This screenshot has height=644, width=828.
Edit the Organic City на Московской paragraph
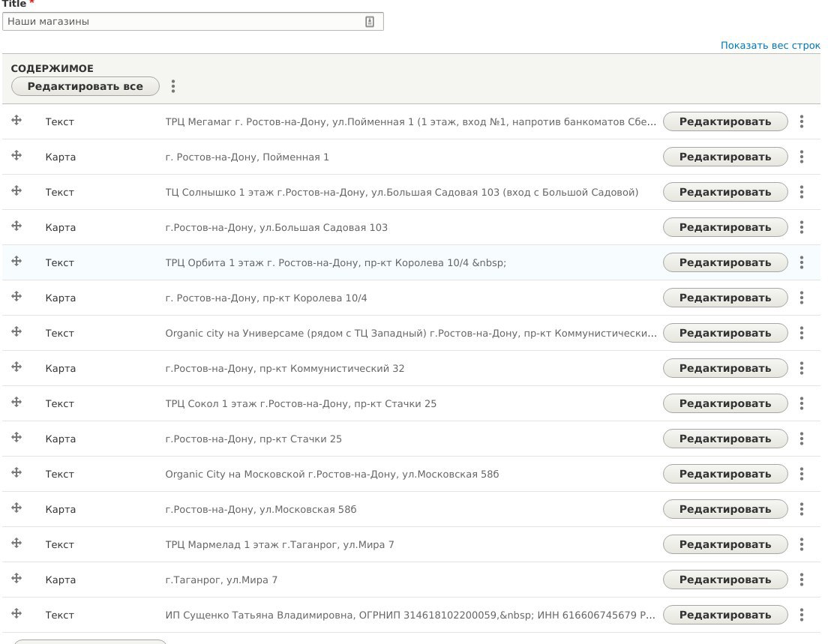tap(725, 474)
